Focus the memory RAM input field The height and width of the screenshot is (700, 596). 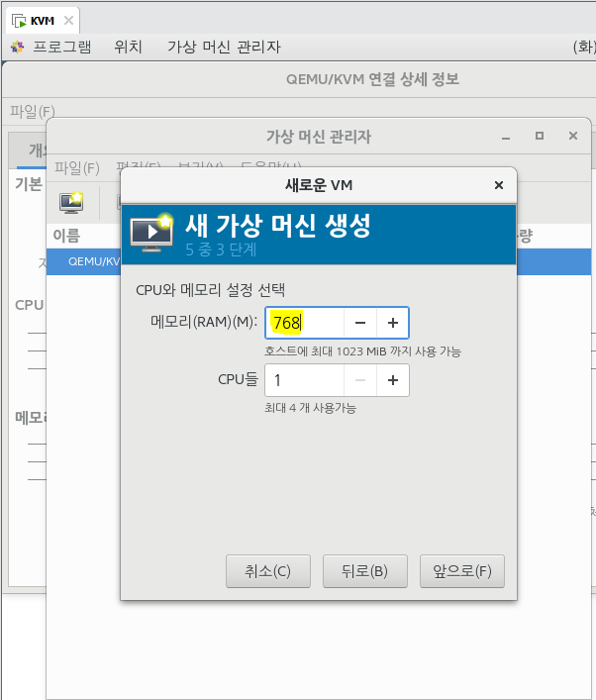(x=305, y=323)
